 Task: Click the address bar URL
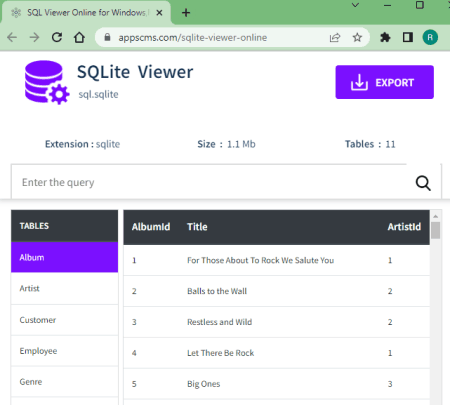coord(193,38)
